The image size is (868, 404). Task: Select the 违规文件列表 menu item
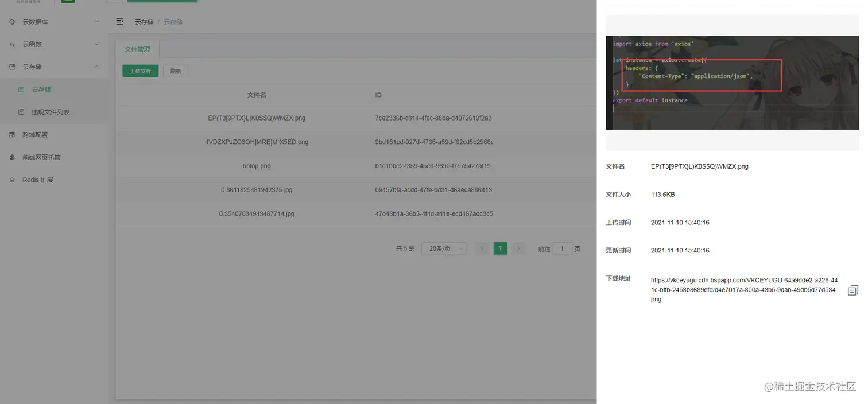point(54,112)
